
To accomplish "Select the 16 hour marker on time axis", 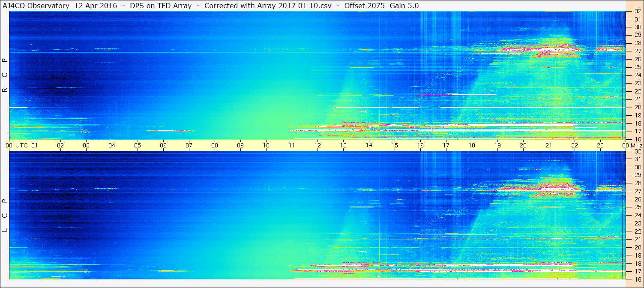I will pos(420,145).
